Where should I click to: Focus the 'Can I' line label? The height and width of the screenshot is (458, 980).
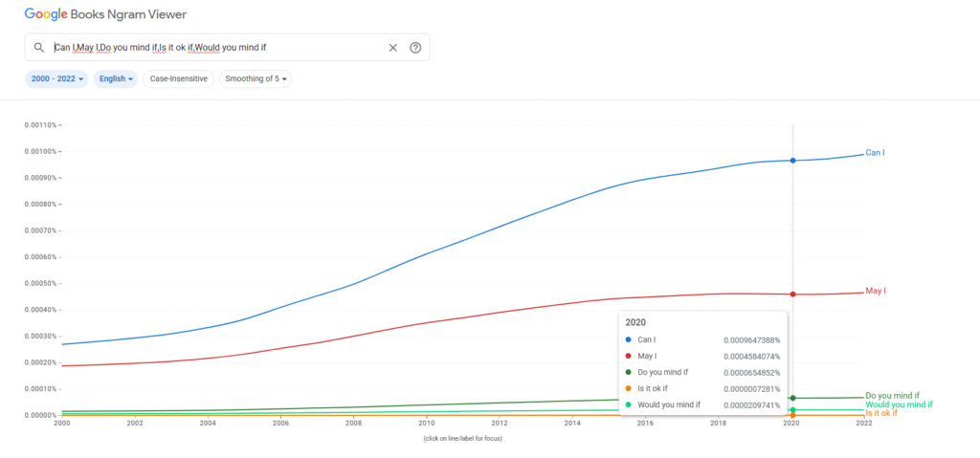875,152
